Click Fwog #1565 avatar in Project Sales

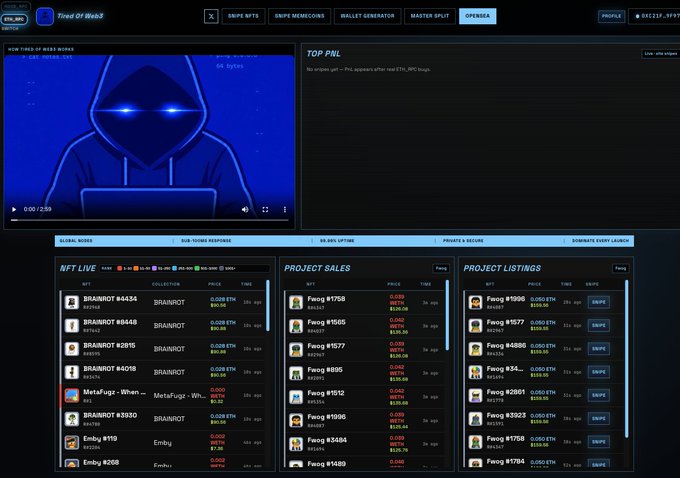pos(296,326)
